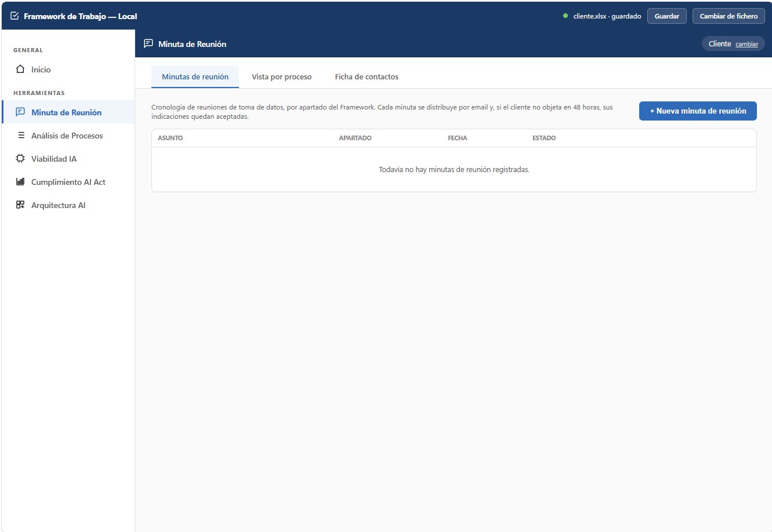
Task: Click the Minuta de Reunión chat icon in sidebar
Action: pos(20,112)
